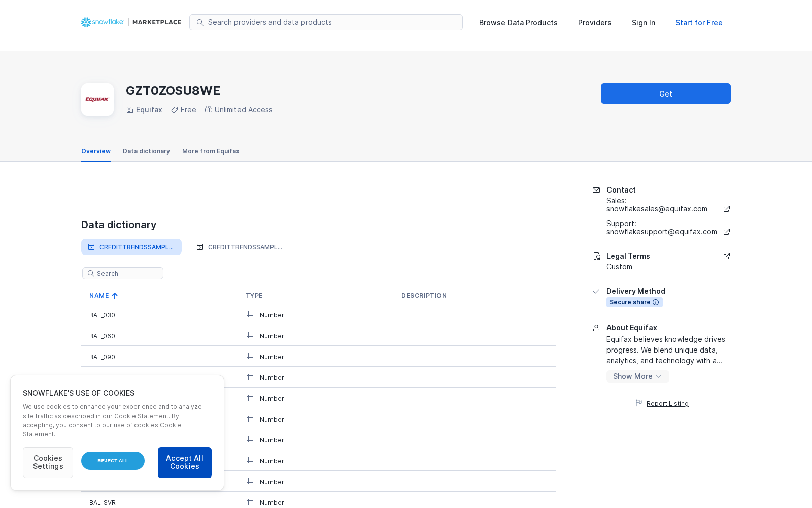Click the number type icon in BAL_060 row
This screenshot has width=812, height=508.
click(250, 336)
